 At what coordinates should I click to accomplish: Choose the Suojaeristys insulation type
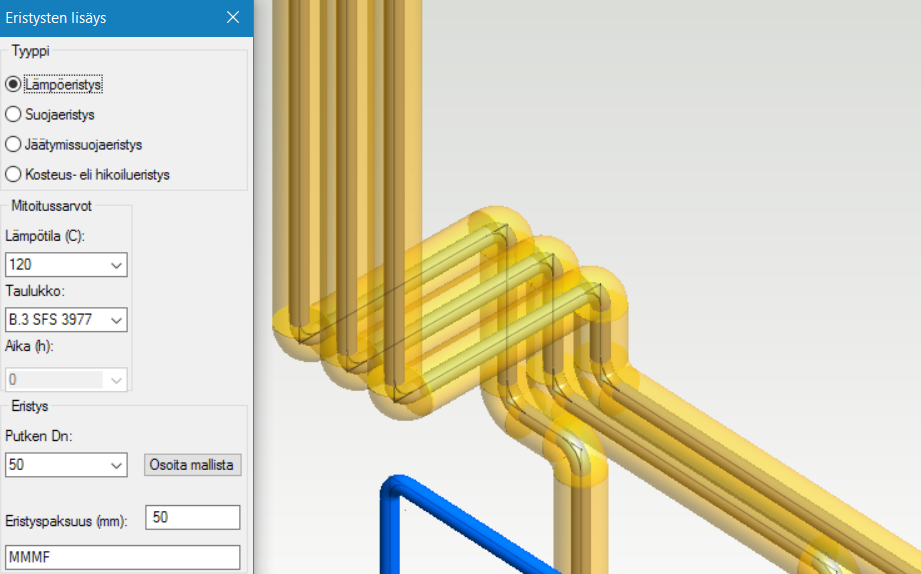pyautogui.click(x=13, y=115)
